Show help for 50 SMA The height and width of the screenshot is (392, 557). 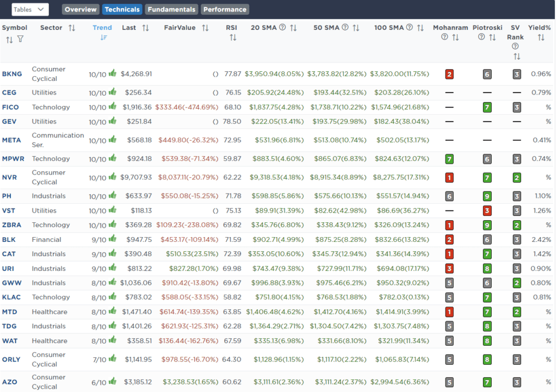pos(345,27)
